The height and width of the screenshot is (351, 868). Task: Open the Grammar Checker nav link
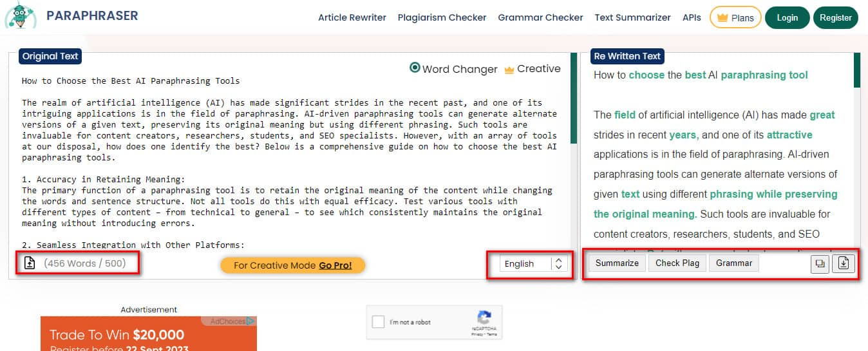pyautogui.click(x=540, y=17)
